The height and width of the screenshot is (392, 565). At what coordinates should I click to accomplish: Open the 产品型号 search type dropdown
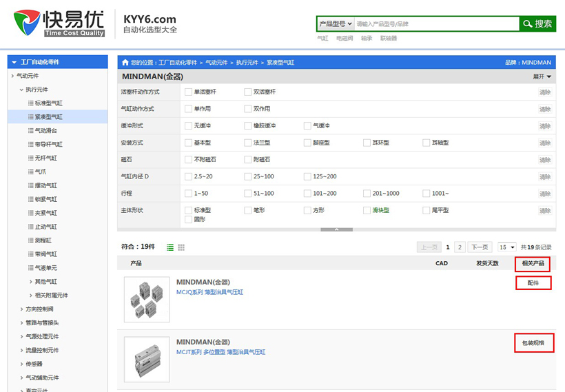336,24
